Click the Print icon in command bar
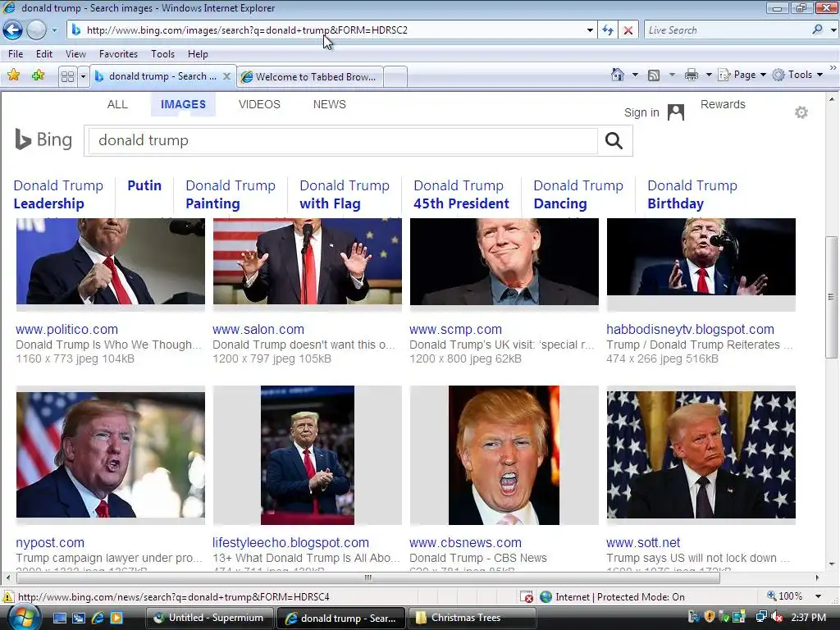The width and height of the screenshot is (840, 630). (691, 75)
